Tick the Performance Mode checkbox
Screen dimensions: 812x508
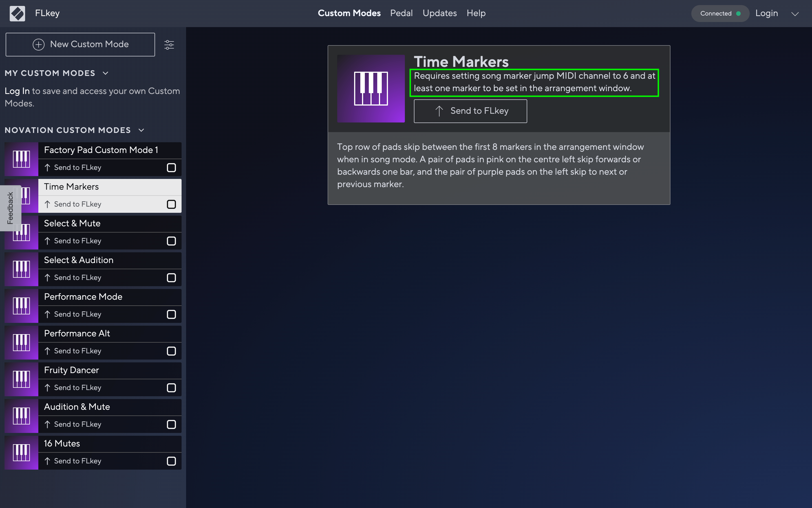coord(171,314)
